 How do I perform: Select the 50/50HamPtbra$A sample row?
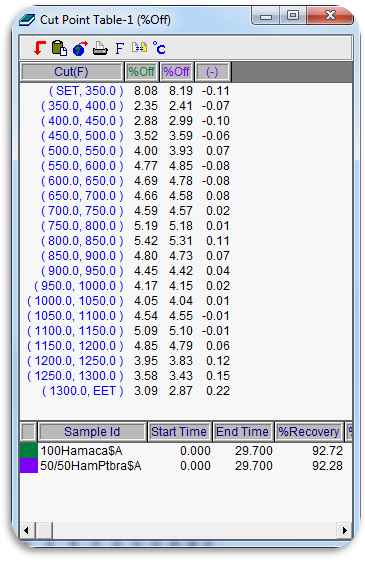pos(186,466)
